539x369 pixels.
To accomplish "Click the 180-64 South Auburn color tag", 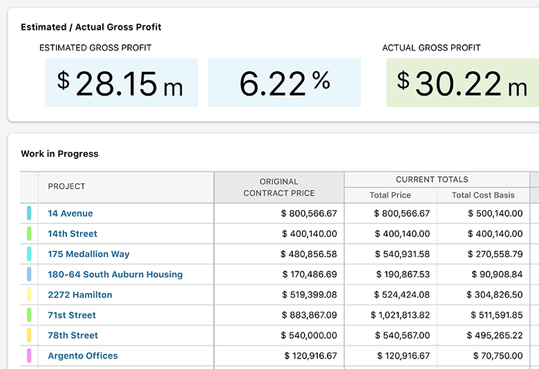I will coord(29,274).
